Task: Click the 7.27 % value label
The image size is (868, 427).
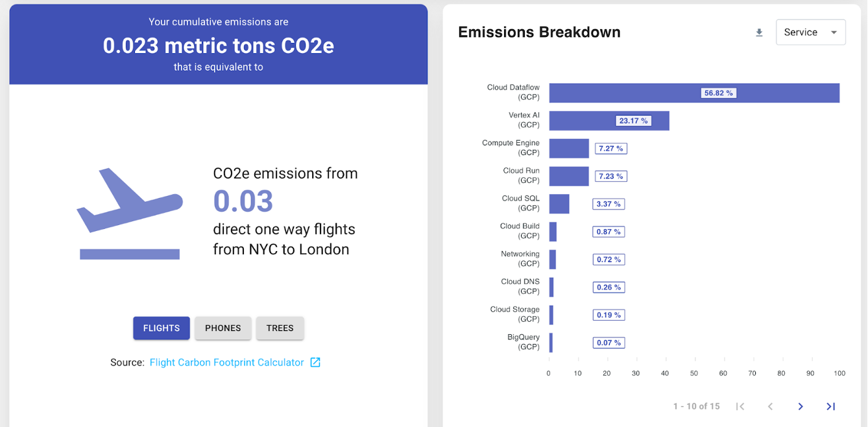Action: 610,149
